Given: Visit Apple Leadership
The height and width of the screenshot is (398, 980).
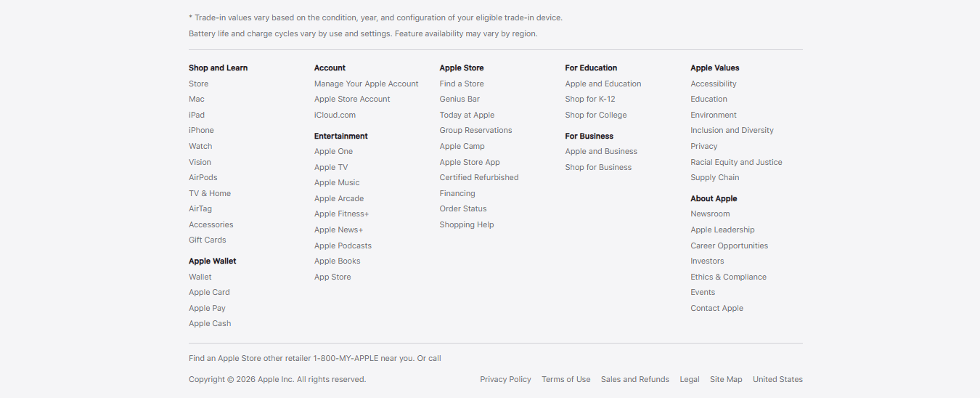Looking at the screenshot, I should [x=722, y=230].
